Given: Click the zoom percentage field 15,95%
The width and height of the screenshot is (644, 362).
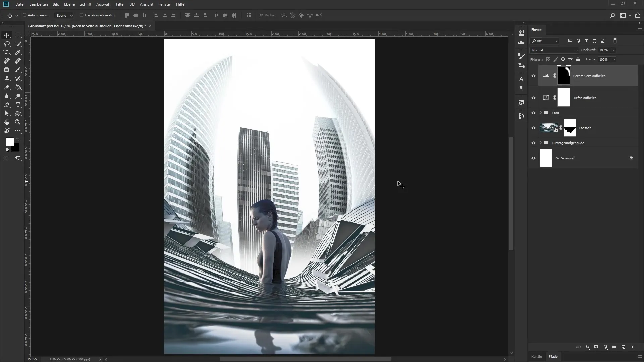Looking at the screenshot, I should tap(33, 359).
